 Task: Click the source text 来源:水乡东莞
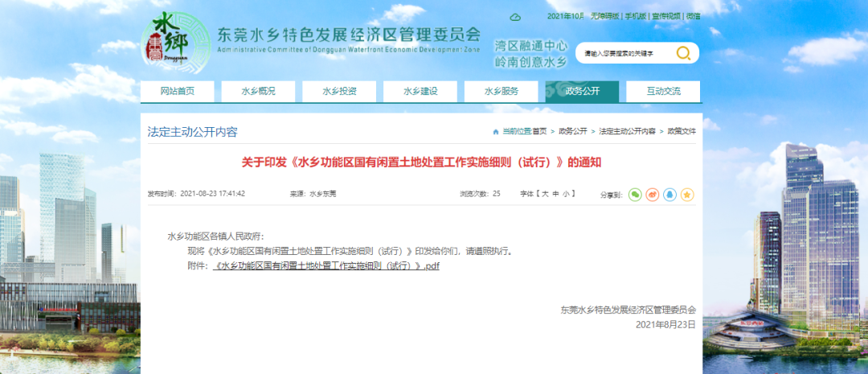click(313, 194)
